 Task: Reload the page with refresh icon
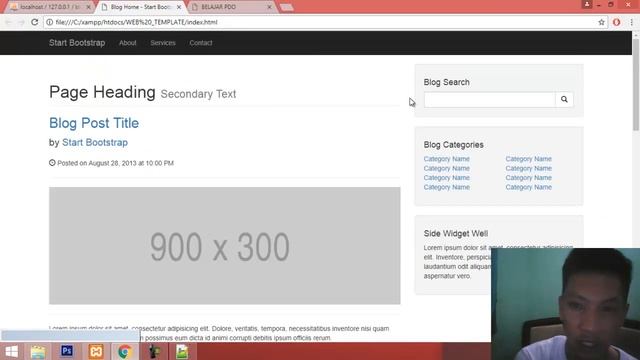point(35,22)
